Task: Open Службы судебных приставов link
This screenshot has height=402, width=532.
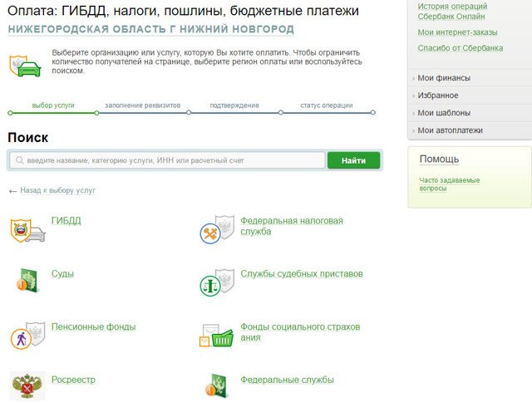Action: (302, 274)
